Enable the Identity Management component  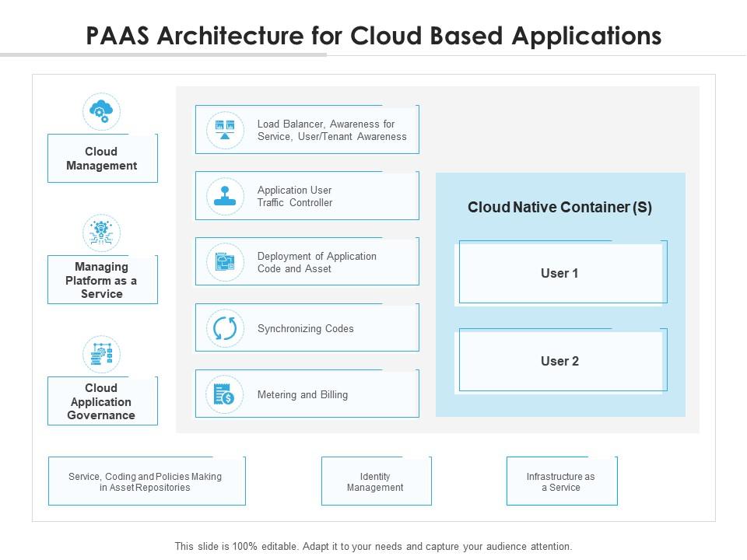pyautogui.click(x=376, y=481)
